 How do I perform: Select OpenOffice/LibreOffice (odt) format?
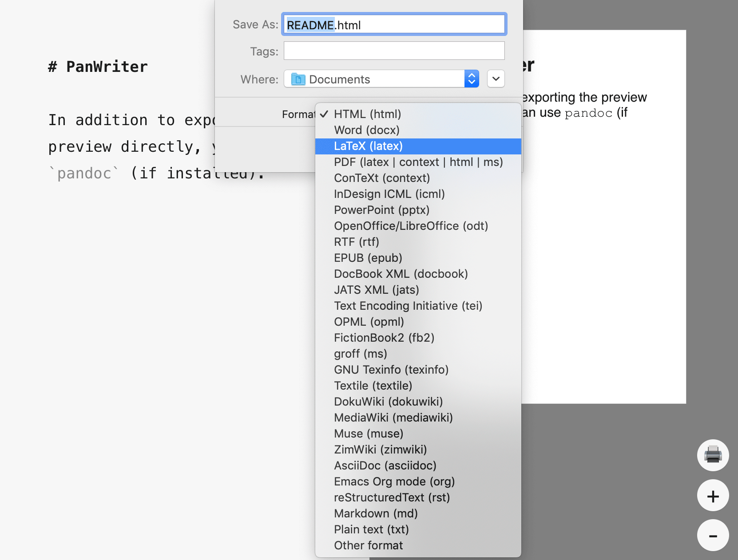[418, 226]
